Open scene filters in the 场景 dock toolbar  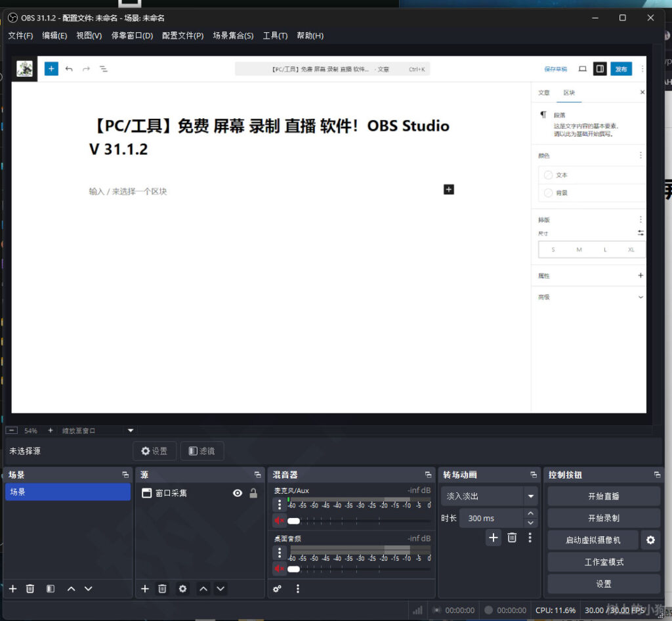click(51, 589)
